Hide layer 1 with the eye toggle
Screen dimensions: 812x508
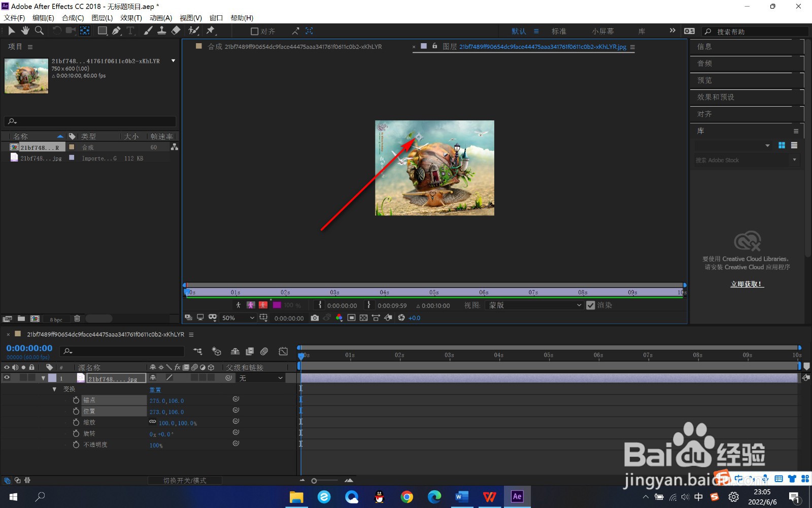[x=7, y=378]
